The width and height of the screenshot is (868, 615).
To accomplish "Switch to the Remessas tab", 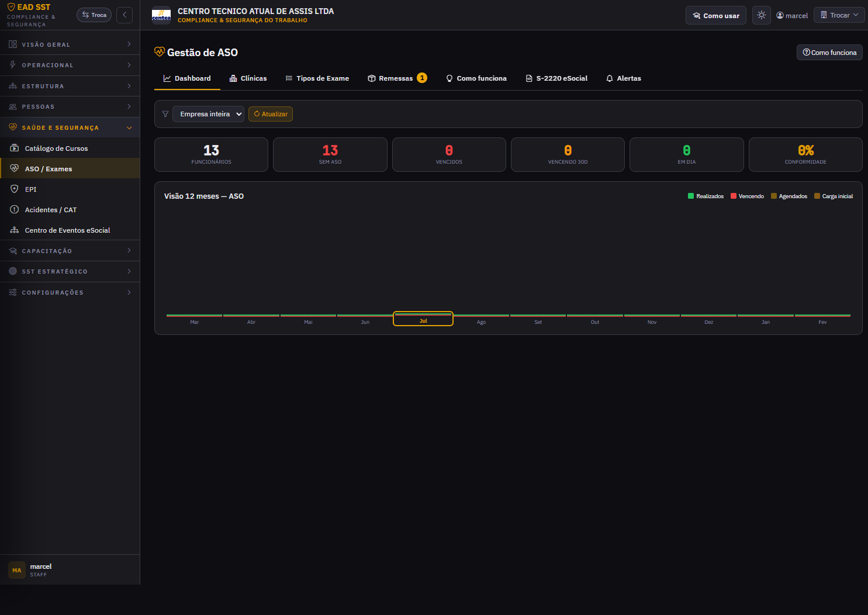I will [x=397, y=78].
